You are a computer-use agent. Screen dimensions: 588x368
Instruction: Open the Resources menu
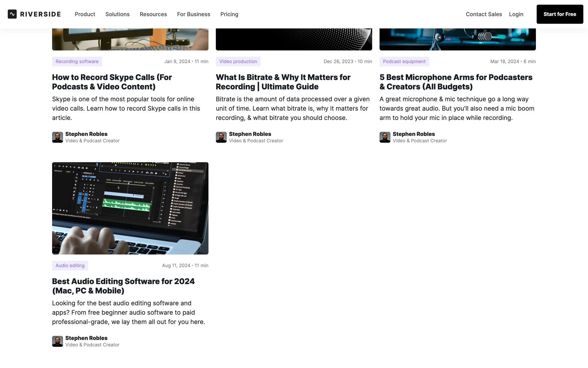pos(153,14)
